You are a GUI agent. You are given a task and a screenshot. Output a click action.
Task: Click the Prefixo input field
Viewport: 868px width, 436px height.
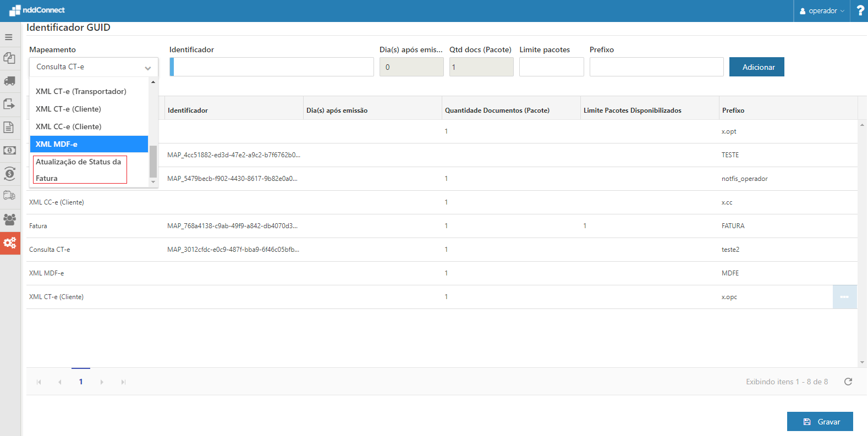(656, 67)
